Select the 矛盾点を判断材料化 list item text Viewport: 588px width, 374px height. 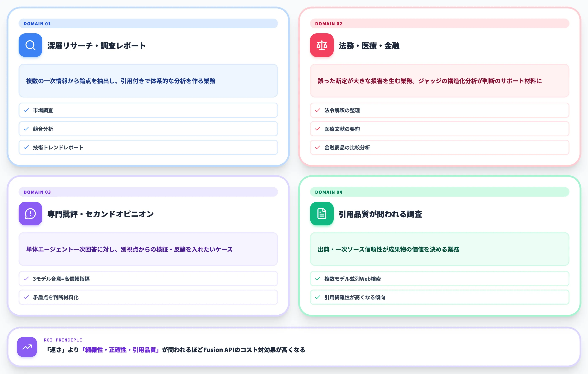pyautogui.click(x=56, y=297)
